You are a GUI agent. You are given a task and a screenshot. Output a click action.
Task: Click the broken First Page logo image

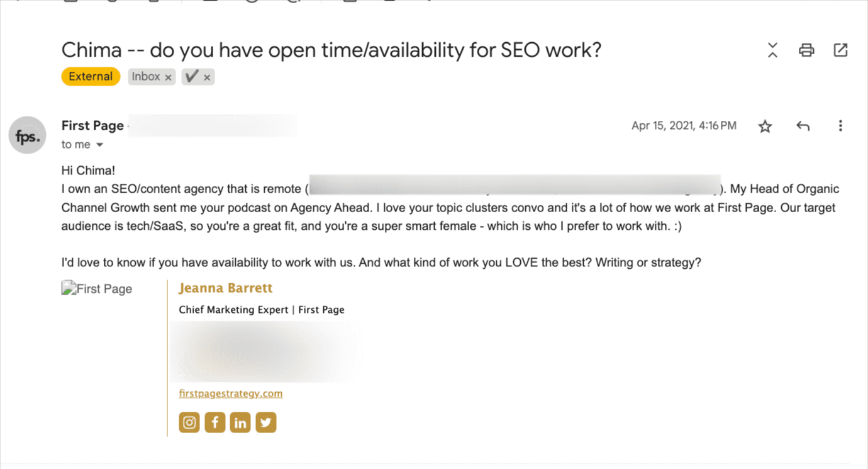(x=96, y=288)
